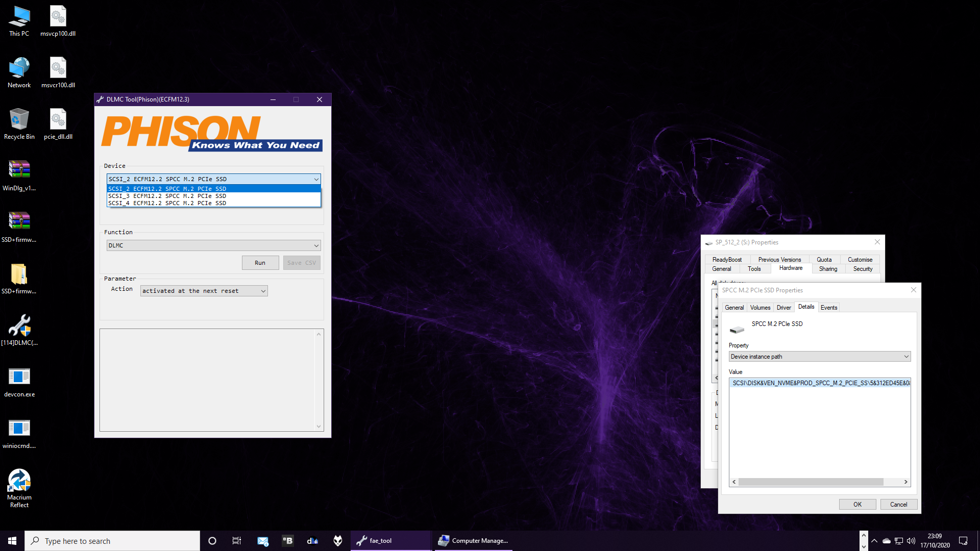Open the Recycle Bin icon
Viewport: 980px width, 551px height.
[19, 124]
